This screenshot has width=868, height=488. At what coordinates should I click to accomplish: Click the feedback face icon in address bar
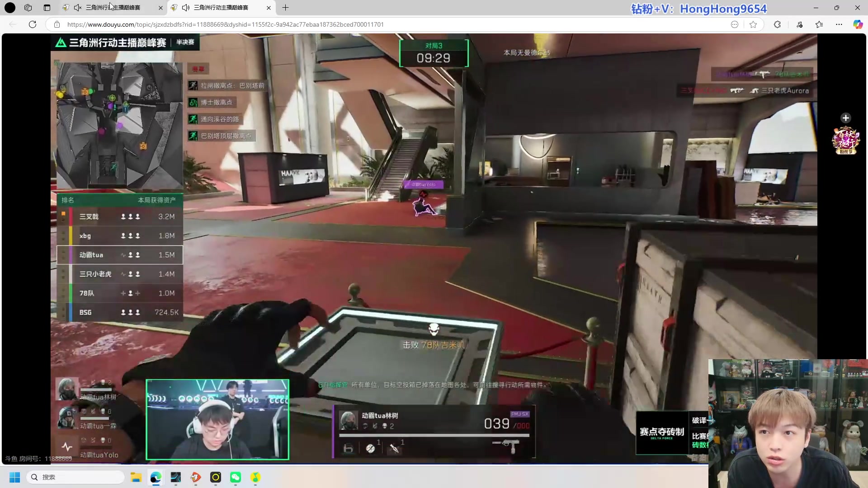click(735, 24)
